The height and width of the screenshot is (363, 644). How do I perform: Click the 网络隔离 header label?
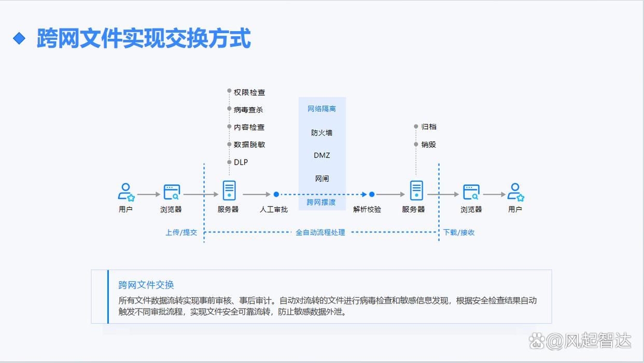coord(321,109)
